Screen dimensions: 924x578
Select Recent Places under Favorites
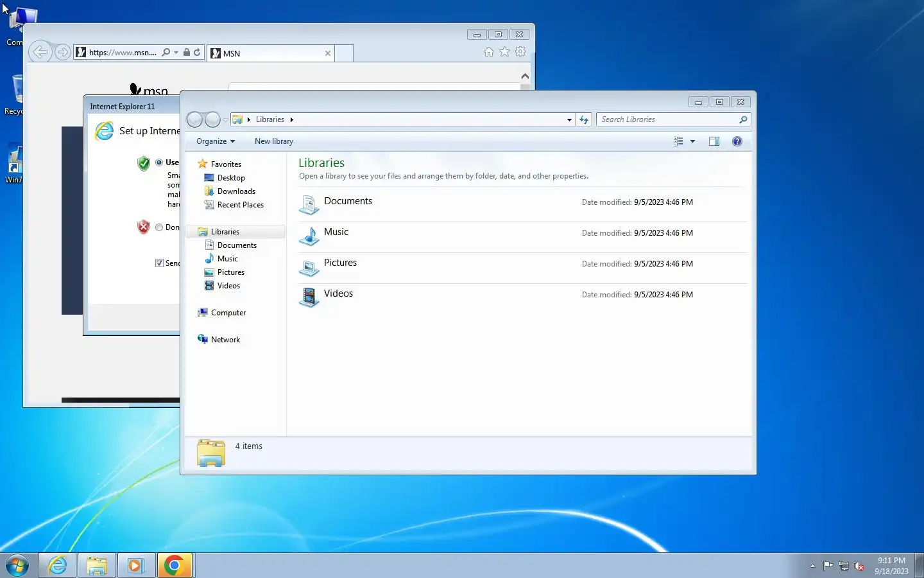click(240, 205)
